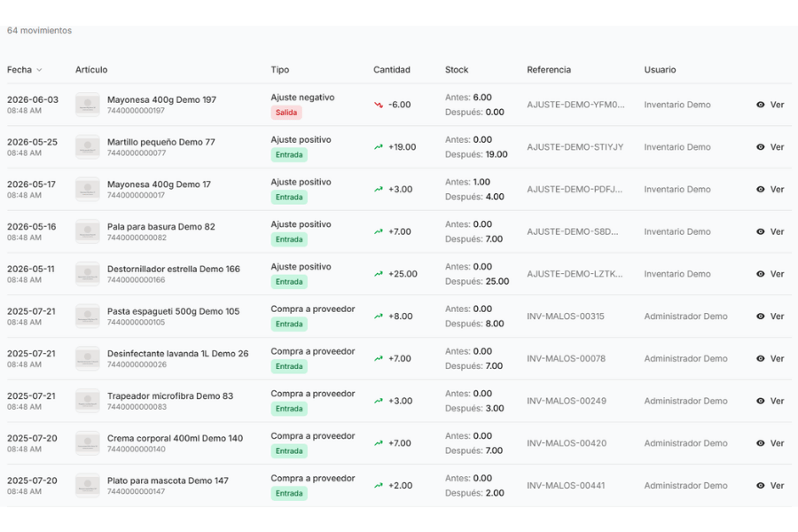Viewport: 798px width, 532px height.
Task: Open reference INV-MALOS-00315
Action: pyautogui.click(x=566, y=317)
